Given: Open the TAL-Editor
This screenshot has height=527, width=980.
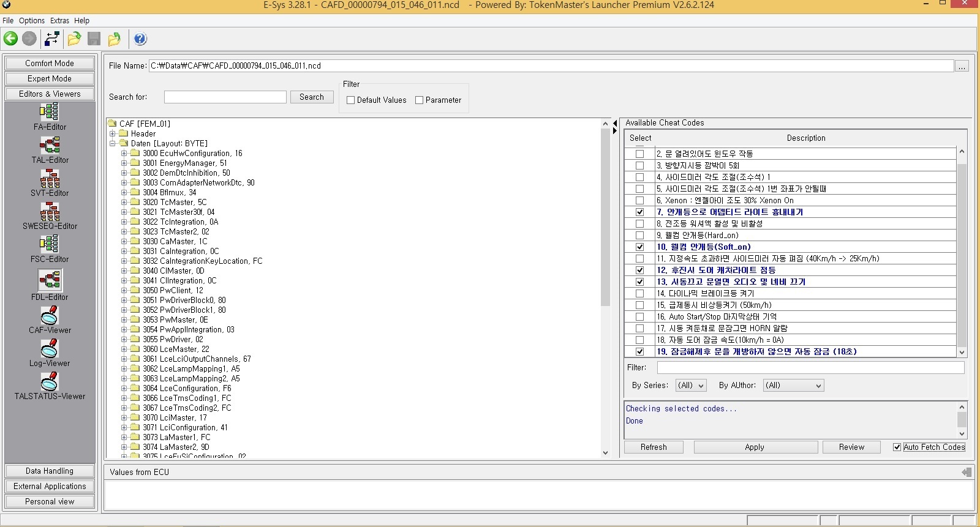Looking at the screenshot, I should [50, 149].
